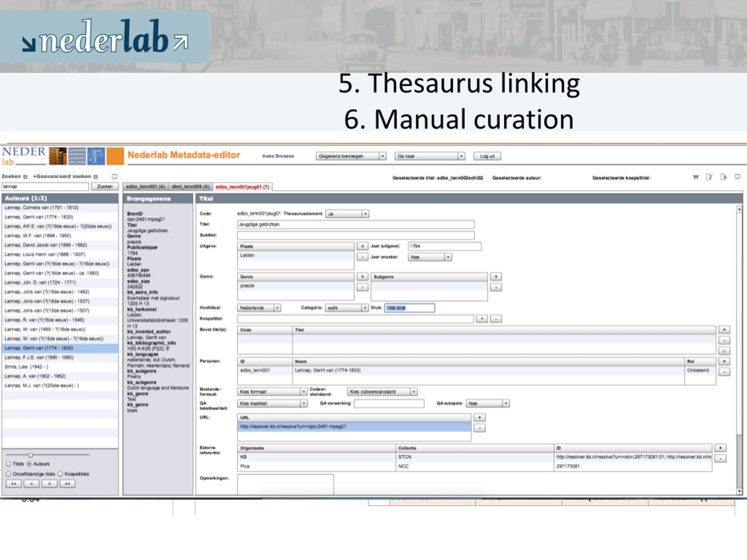Select the Onzelfstandige titels radio button
This screenshot has height=560, width=747.
[x=8, y=474]
